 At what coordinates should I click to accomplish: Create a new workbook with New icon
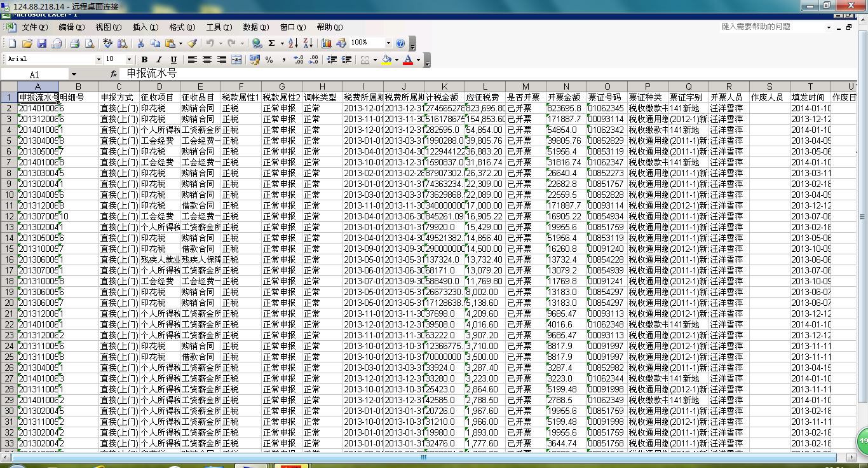11,43
